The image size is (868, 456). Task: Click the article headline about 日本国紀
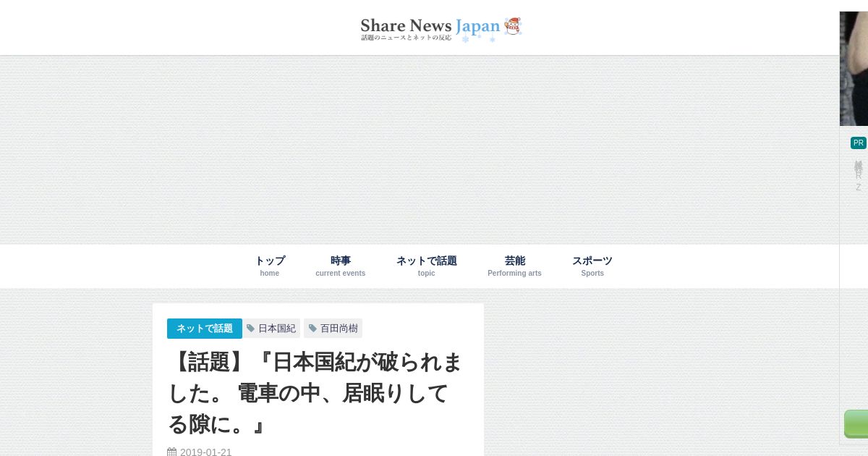[x=316, y=392]
